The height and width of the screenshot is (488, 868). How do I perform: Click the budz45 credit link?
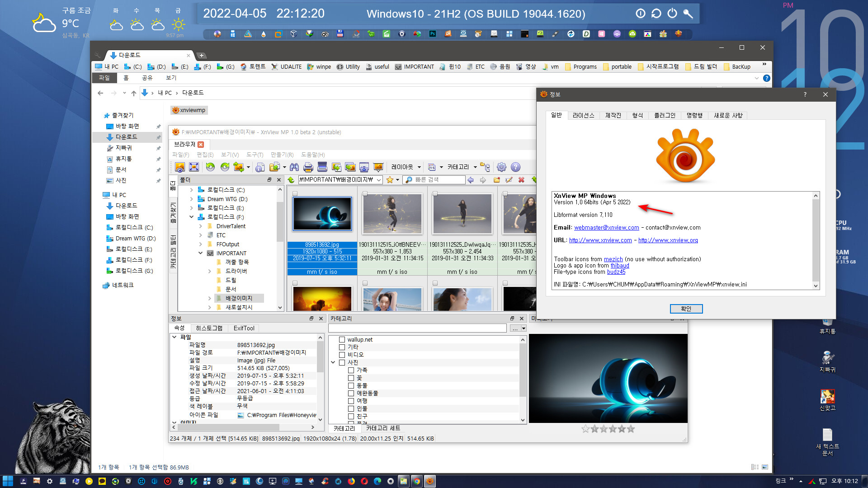click(616, 272)
